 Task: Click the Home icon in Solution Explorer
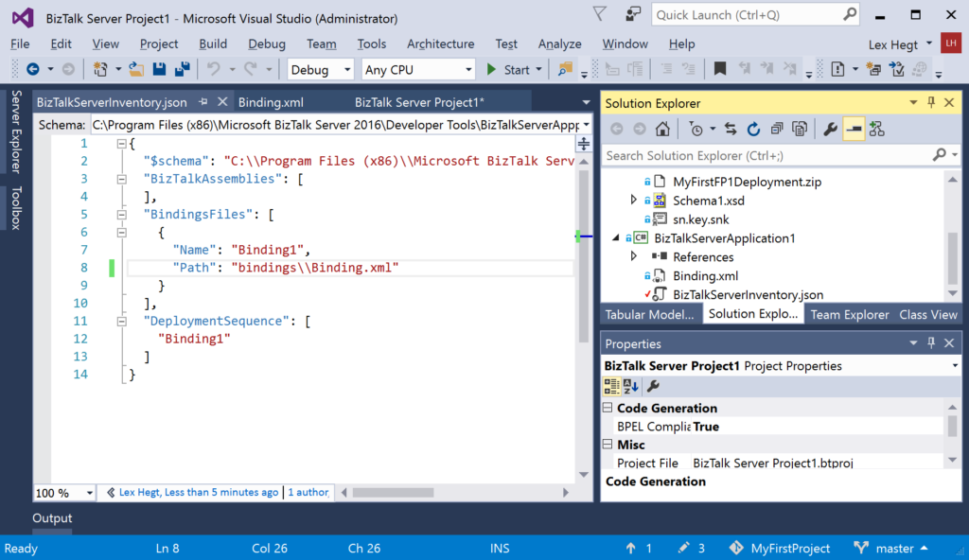point(663,130)
